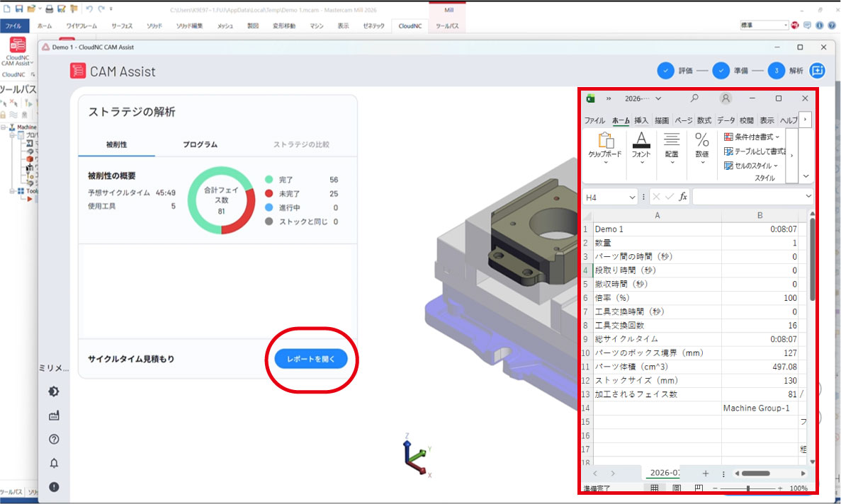Switch to Excel データ tab
Viewport: 841px width, 504px height.
(x=726, y=120)
